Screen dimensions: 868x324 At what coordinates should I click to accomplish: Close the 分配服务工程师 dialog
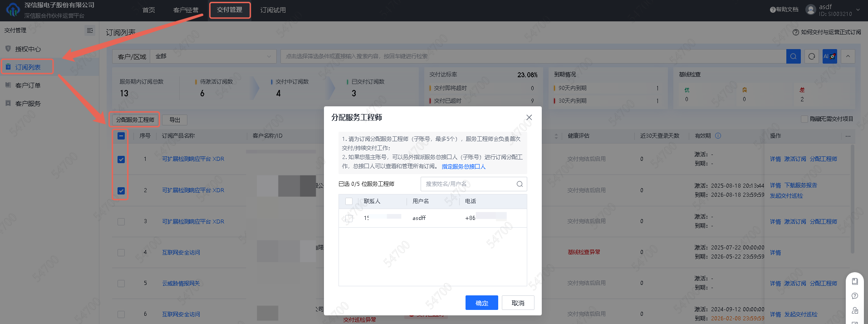point(529,117)
